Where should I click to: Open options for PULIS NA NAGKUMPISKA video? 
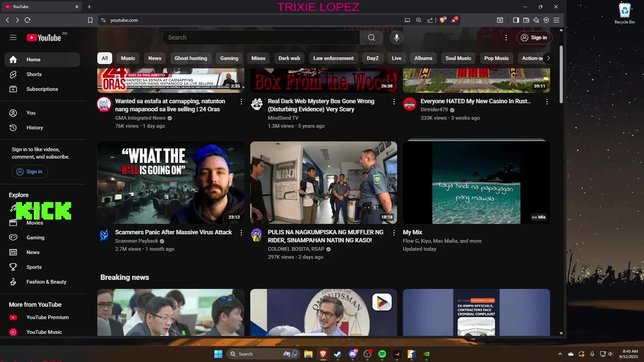394,233
